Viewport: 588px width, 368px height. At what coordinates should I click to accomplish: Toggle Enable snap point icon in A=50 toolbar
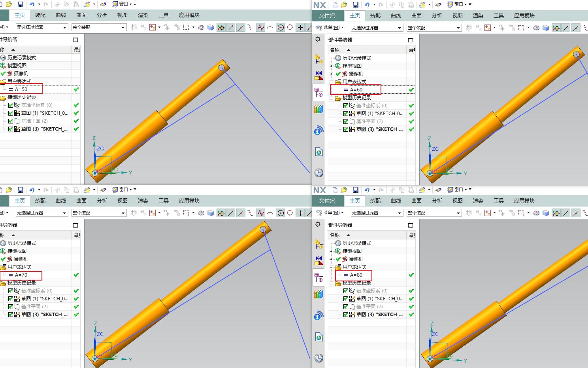[x=221, y=27]
